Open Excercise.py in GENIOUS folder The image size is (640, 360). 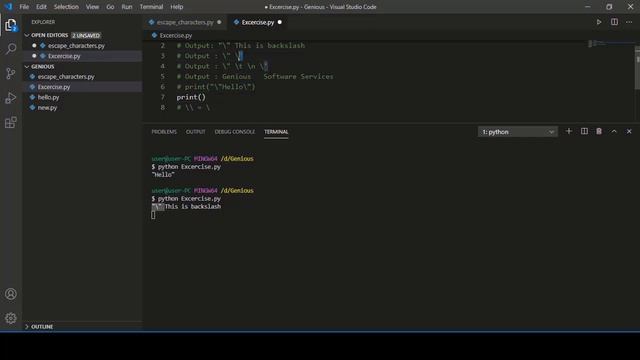point(54,87)
